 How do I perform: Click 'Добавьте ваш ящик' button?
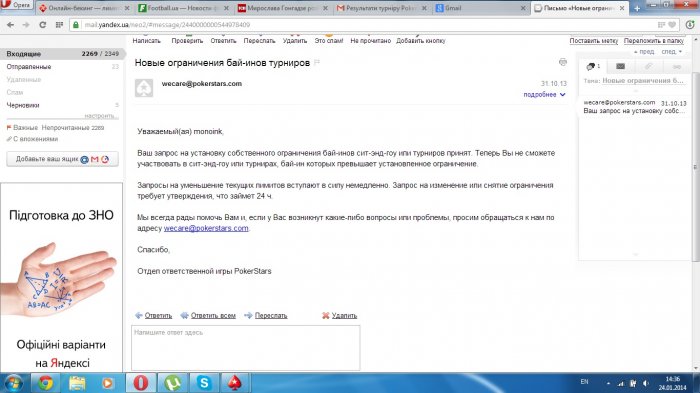[x=62, y=159]
